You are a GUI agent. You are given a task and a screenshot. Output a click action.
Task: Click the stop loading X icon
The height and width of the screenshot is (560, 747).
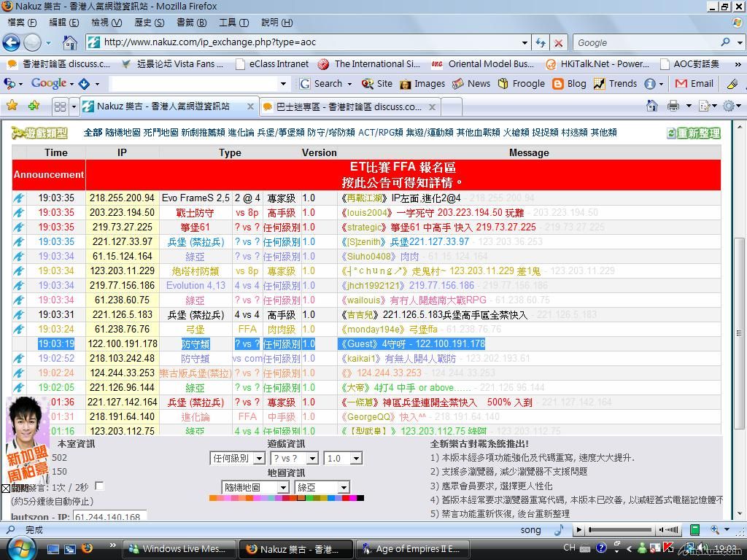[558, 43]
